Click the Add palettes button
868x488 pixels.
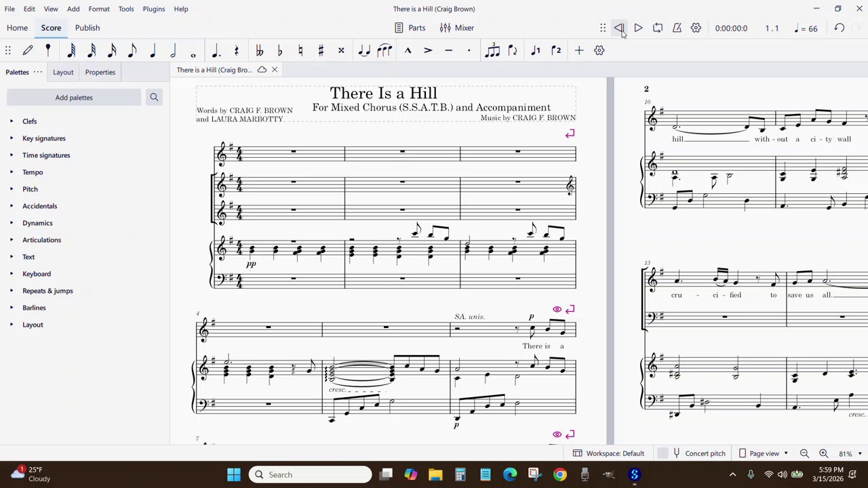click(x=74, y=98)
